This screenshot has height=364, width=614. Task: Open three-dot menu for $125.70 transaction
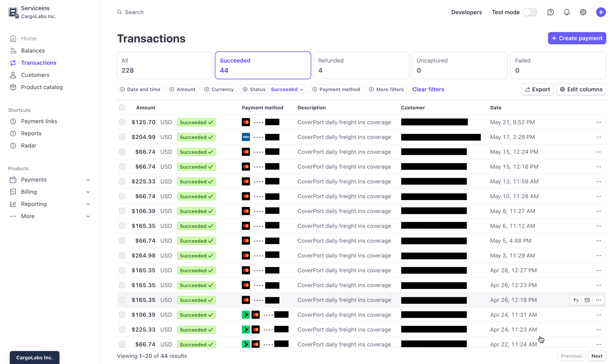tap(598, 122)
